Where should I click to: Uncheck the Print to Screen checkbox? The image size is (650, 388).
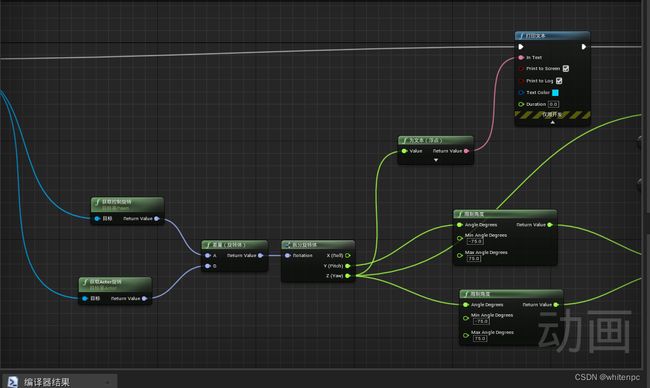click(x=566, y=68)
